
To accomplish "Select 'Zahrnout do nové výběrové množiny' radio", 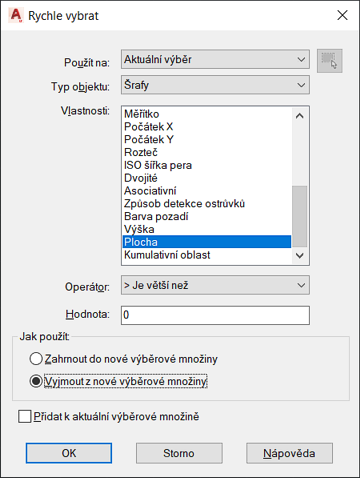I will (x=36, y=359).
